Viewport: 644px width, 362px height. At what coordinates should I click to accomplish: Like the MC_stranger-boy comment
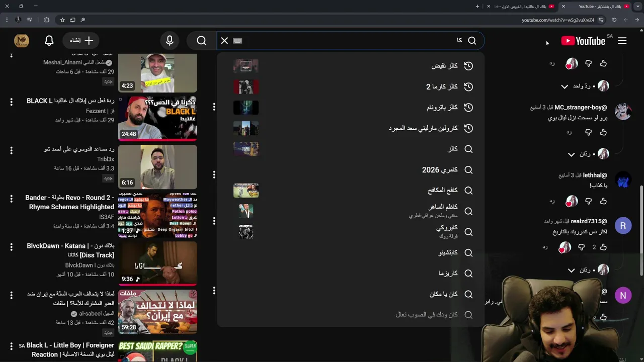(603, 132)
